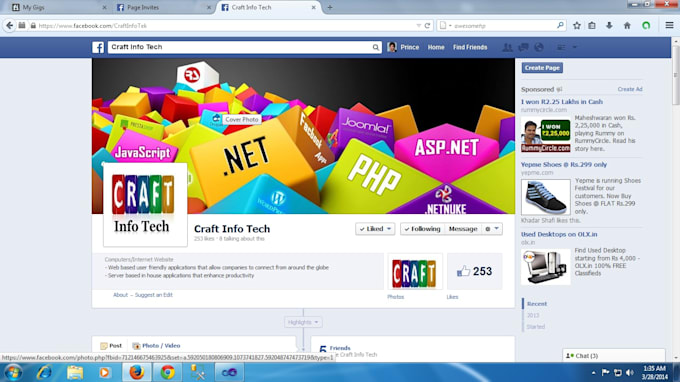Open Windows Start button

13,372
